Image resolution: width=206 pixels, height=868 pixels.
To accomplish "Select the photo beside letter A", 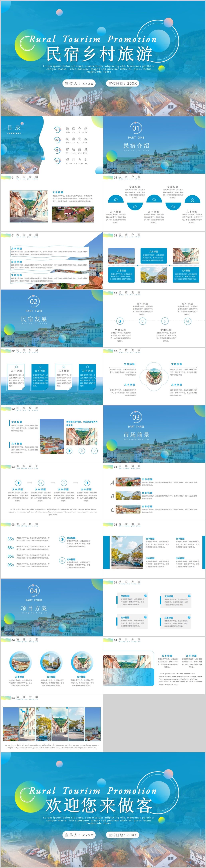I will point(128,482).
